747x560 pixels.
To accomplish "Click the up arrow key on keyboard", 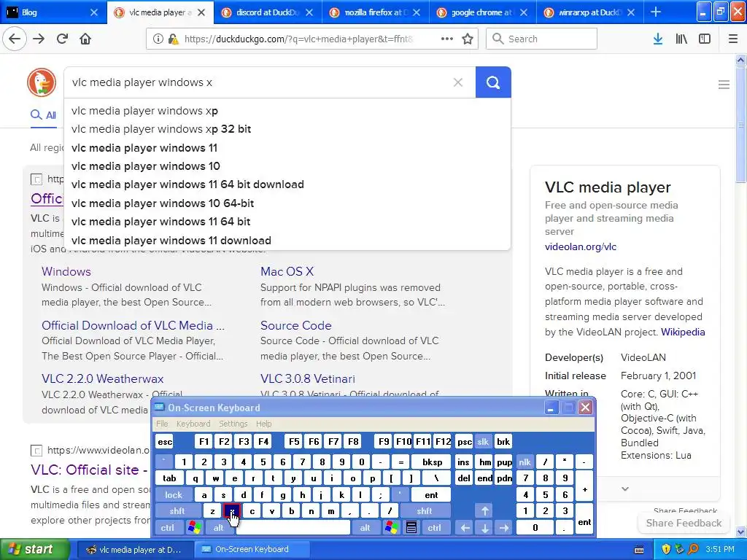I will click(484, 511).
